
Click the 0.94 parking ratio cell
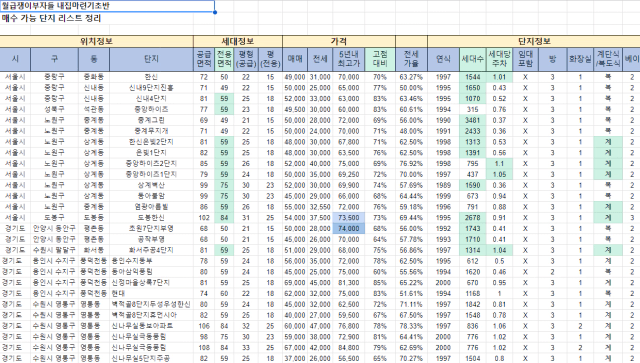tap(499, 196)
